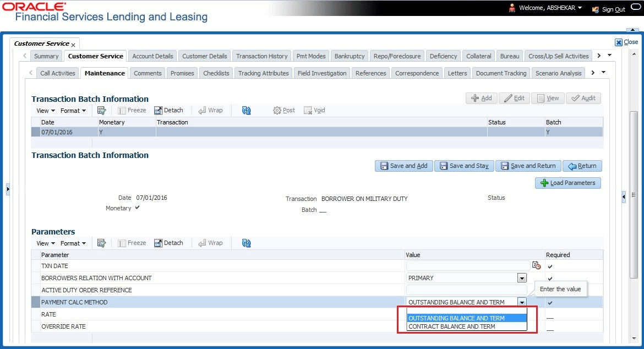Collapse the right side panel arrow
This screenshot has height=349, width=644.
click(624, 197)
